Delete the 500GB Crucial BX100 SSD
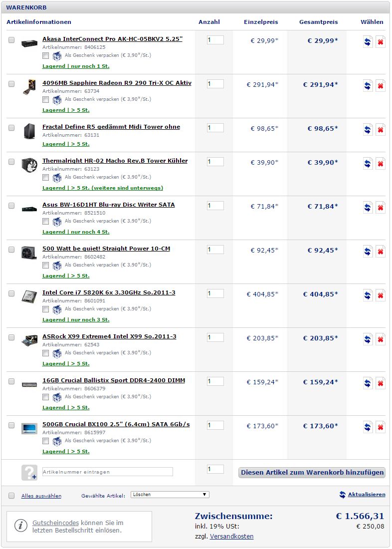392x549 pixels. (x=381, y=428)
